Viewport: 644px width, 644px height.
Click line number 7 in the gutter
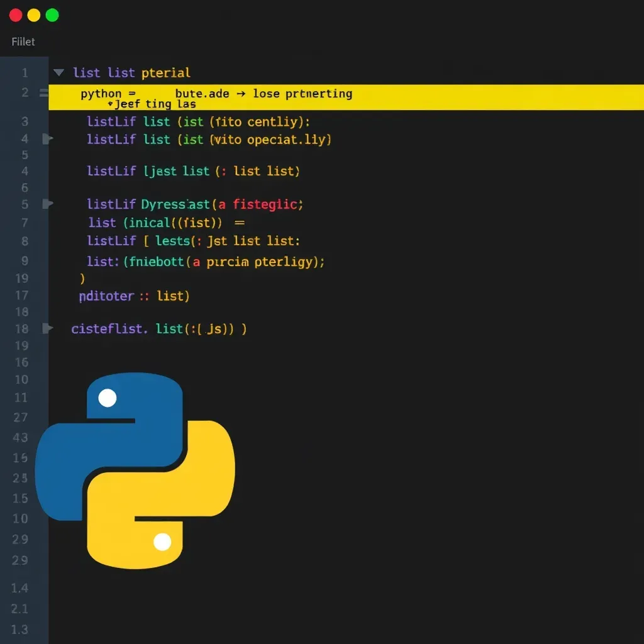point(25,223)
